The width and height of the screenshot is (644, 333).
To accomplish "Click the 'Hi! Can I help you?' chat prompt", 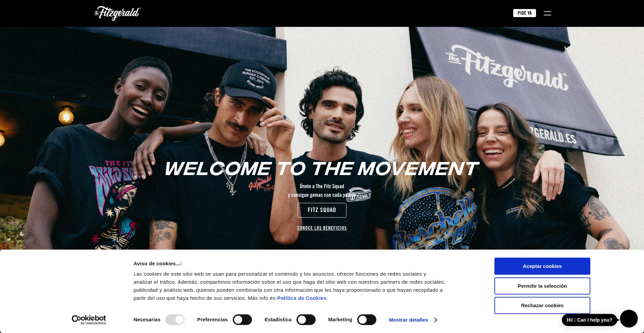I will pos(589,320).
